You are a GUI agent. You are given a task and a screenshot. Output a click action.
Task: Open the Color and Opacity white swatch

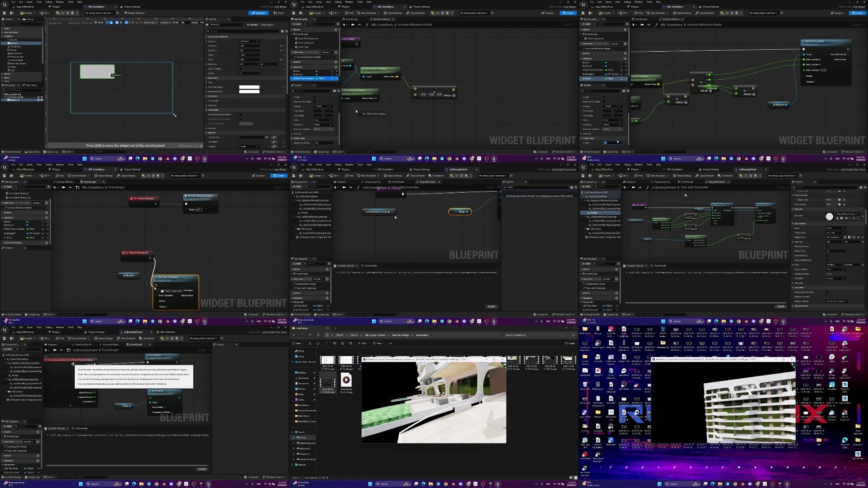coord(249,87)
